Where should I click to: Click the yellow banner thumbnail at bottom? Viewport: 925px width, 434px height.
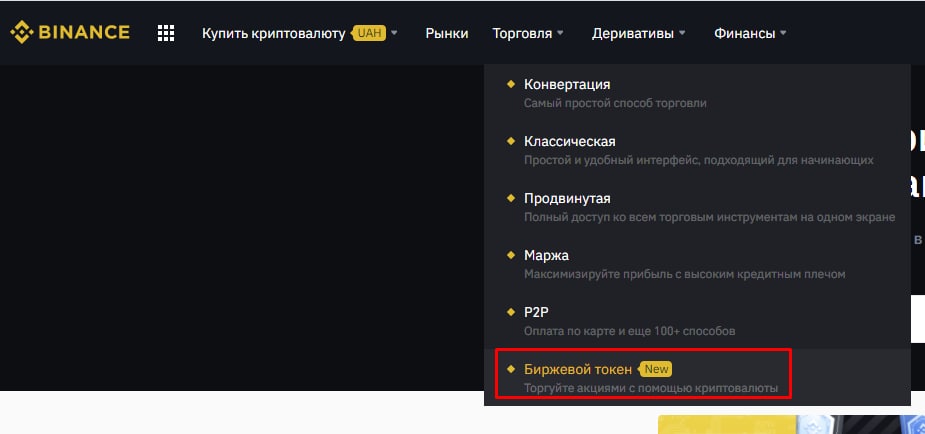[x=791, y=425]
